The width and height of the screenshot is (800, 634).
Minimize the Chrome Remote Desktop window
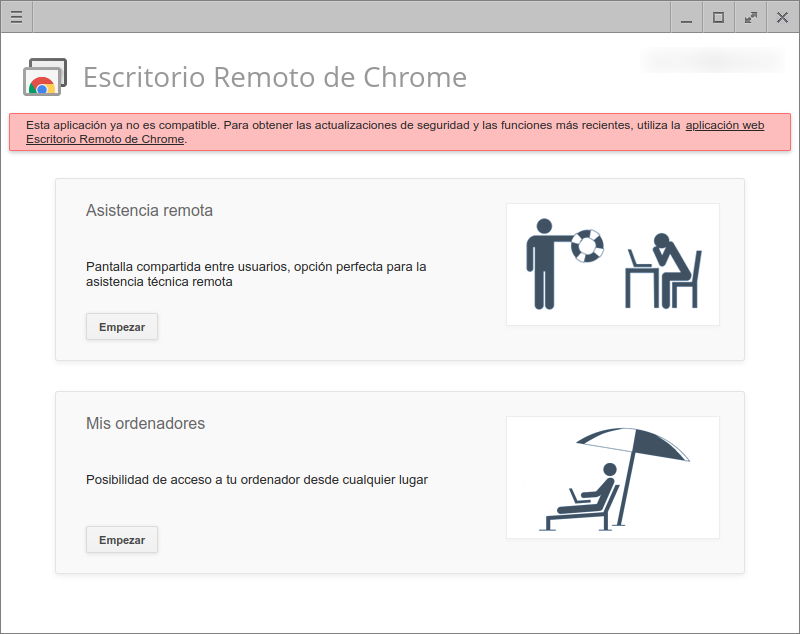point(685,17)
